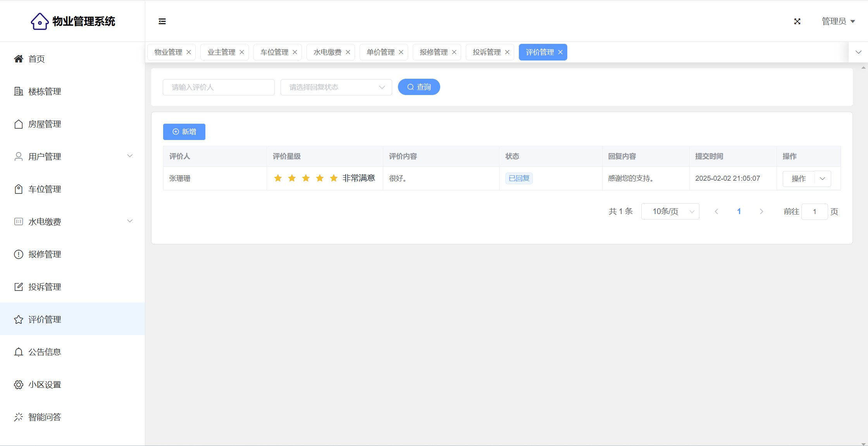Click the 新增 add button
Screen dimensions: 868x446
pyautogui.click(x=184, y=132)
